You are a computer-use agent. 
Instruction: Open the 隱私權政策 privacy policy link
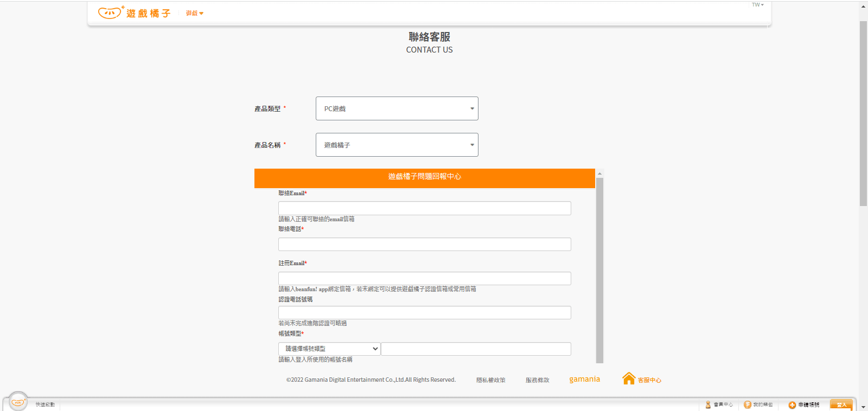[x=490, y=380]
